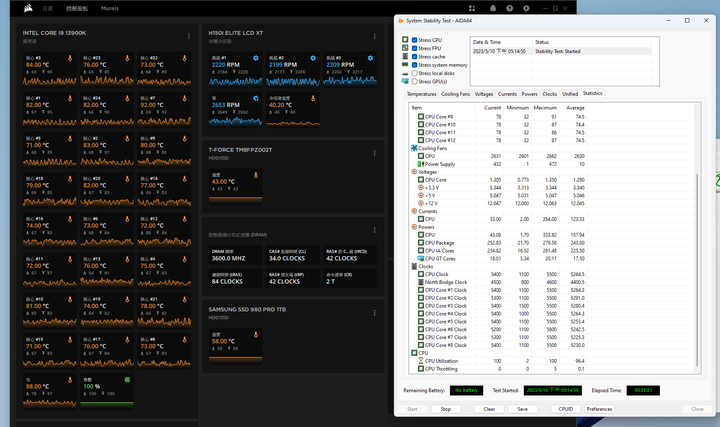Open the Currents tab

507,94
